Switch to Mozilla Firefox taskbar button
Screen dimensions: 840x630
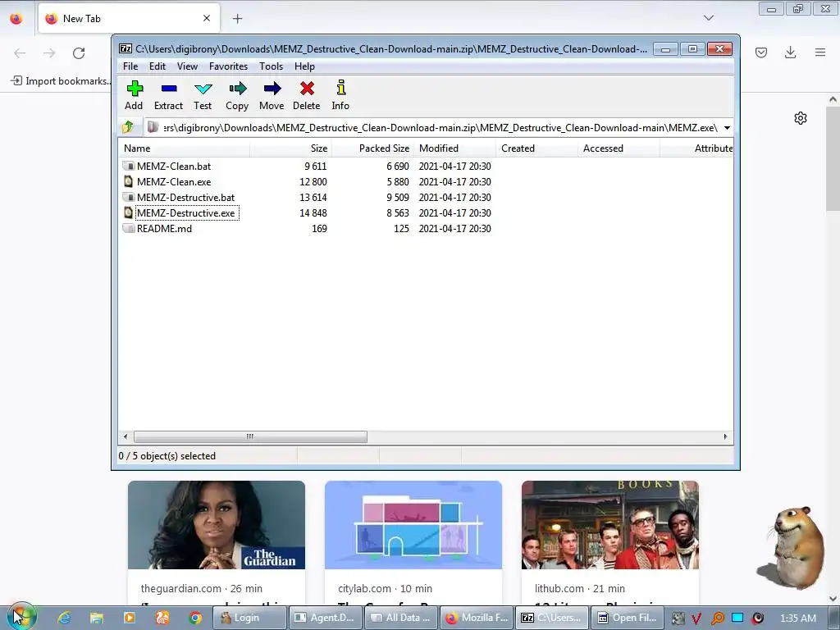coord(477,618)
